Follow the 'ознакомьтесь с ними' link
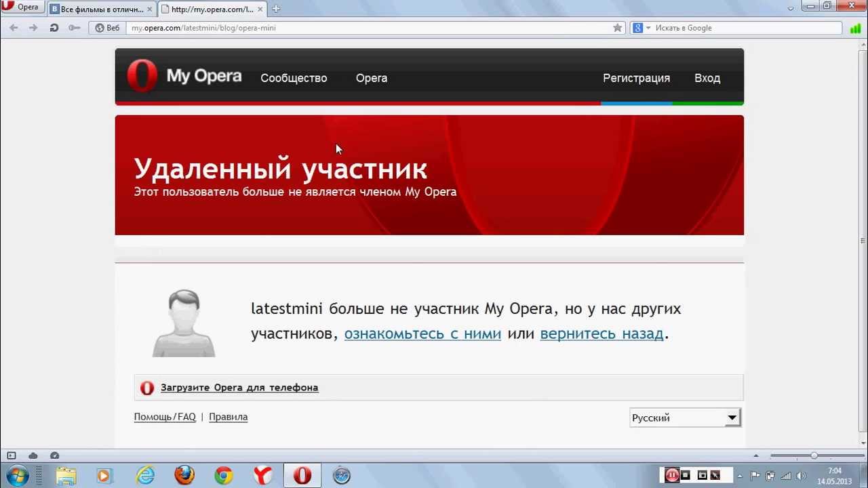 pos(422,333)
